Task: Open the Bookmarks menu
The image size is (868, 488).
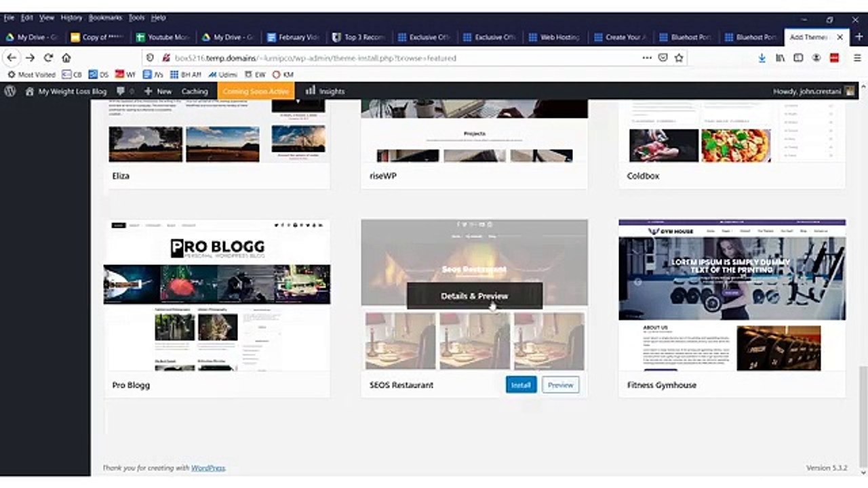Action: (105, 18)
